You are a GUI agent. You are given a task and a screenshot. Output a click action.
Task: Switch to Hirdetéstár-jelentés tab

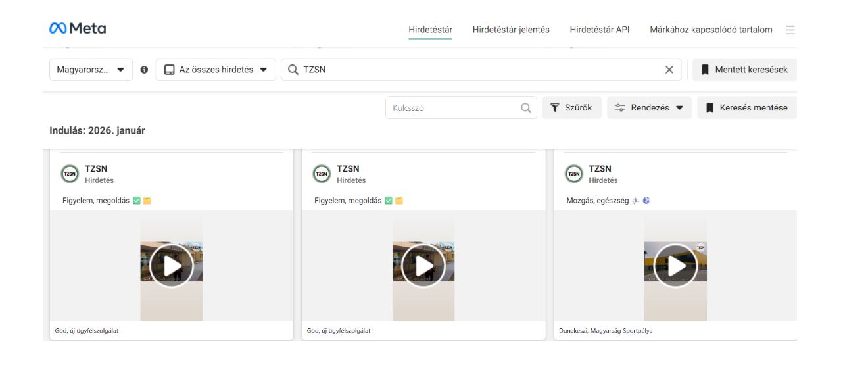click(x=510, y=30)
